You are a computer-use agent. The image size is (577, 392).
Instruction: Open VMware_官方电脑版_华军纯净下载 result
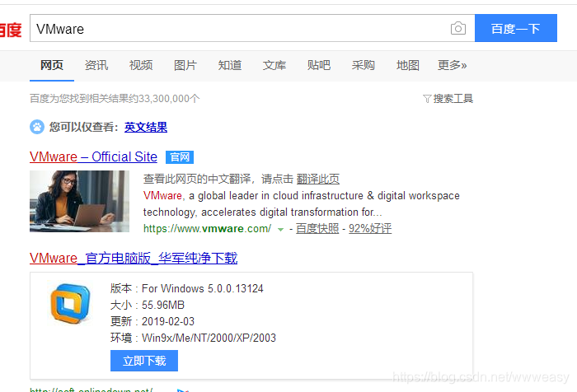(134, 258)
